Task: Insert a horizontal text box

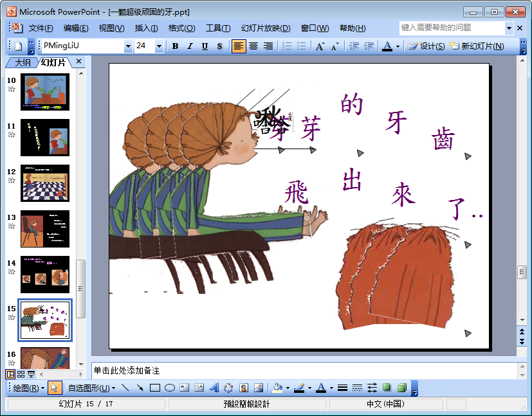Action: [x=184, y=388]
